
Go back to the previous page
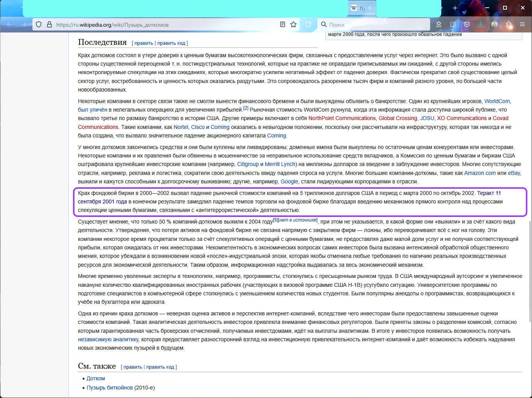click(10, 24)
